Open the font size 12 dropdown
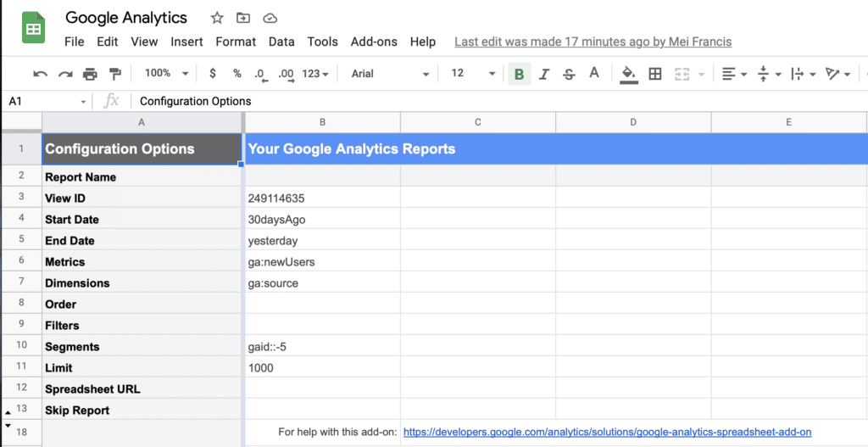This screenshot has height=447, width=868. pyautogui.click(x=473, y=73)
